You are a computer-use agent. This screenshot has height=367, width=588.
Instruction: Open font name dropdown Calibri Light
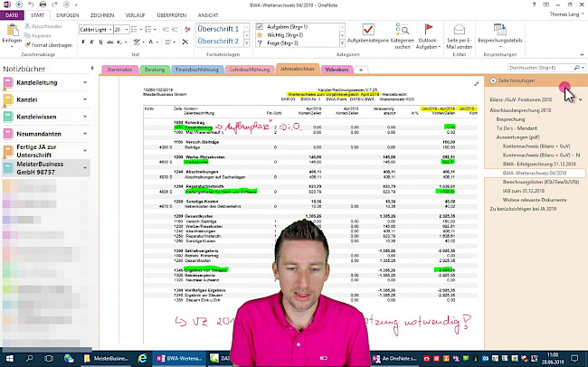(x=99, y=29)
